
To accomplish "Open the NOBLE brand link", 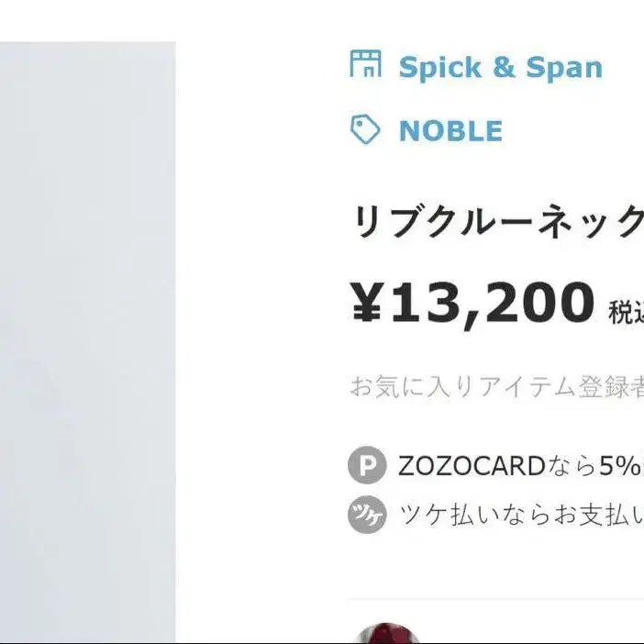I will point(450,130).
